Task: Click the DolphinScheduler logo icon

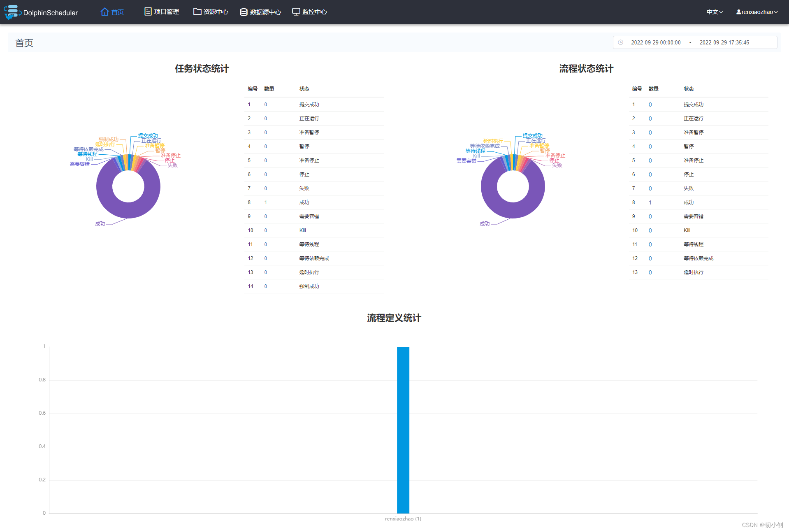Action: click(12, 12)
